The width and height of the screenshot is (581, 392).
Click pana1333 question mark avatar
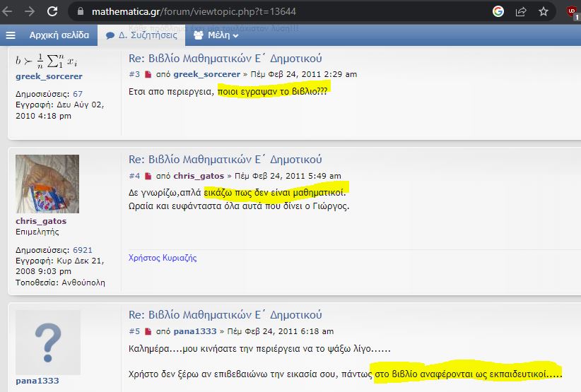(x=48, y=343)
